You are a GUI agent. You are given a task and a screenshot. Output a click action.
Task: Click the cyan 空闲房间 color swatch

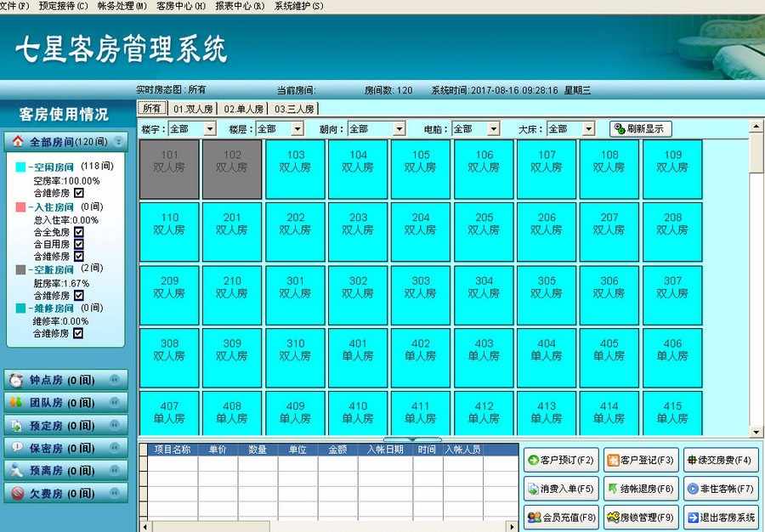(20, 167)
